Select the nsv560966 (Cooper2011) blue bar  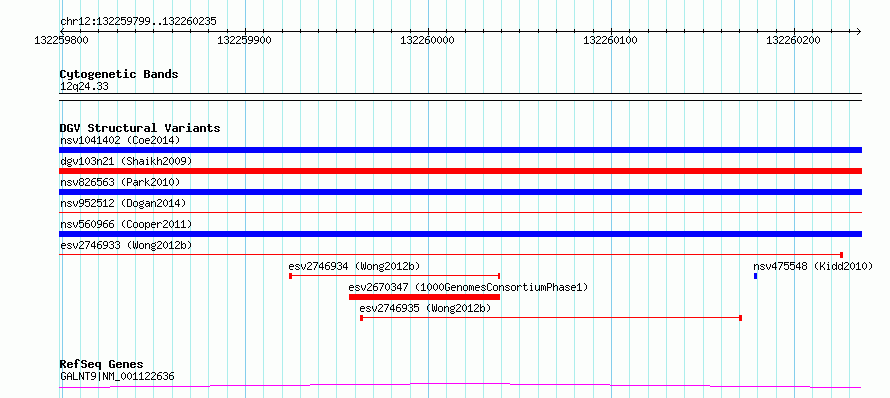click(460, 234)
